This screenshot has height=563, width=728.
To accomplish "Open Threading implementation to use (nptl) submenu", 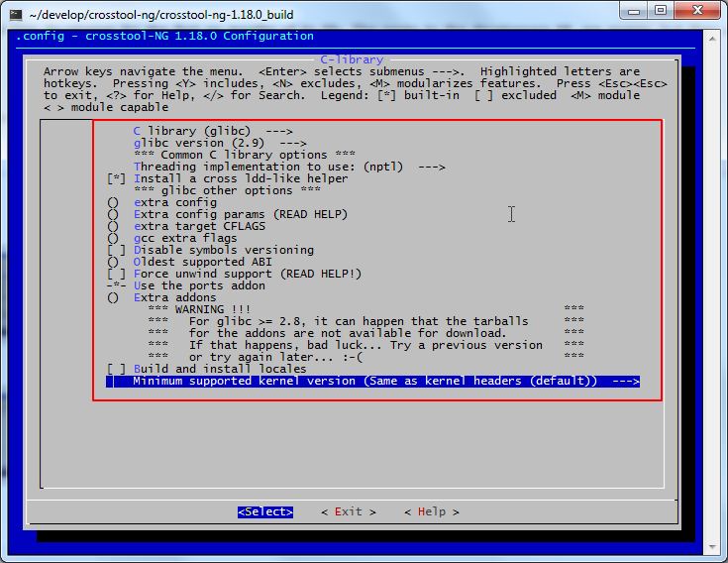I will pyautogui.click(x=289, y=167).
